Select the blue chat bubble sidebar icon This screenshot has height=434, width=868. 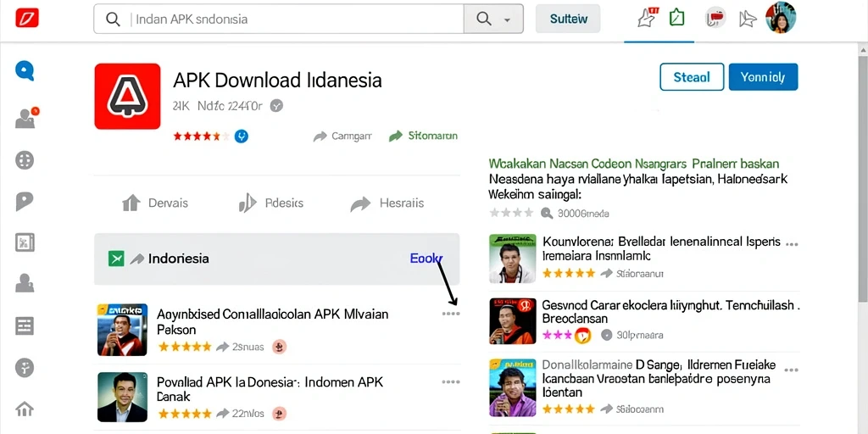coord(25,71)
